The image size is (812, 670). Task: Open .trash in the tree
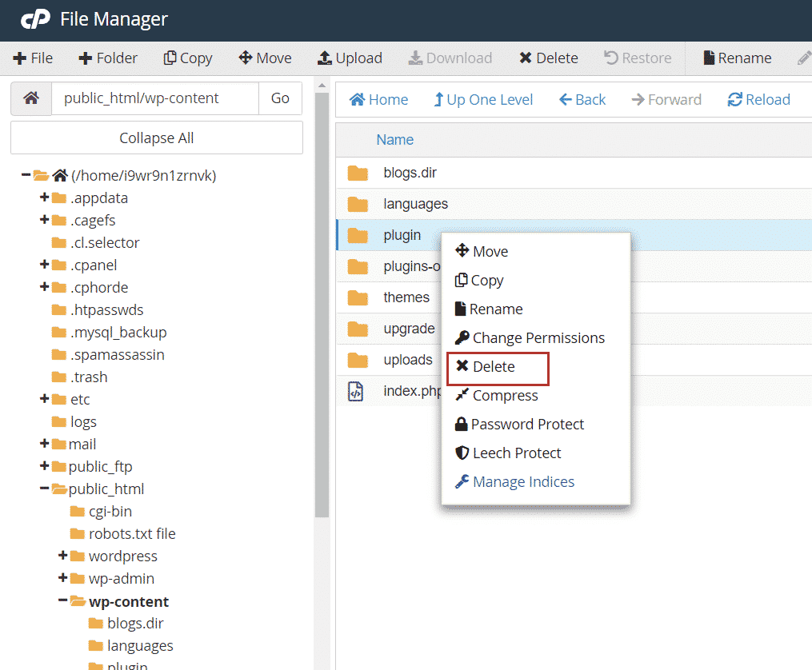(x=80, y=377)
